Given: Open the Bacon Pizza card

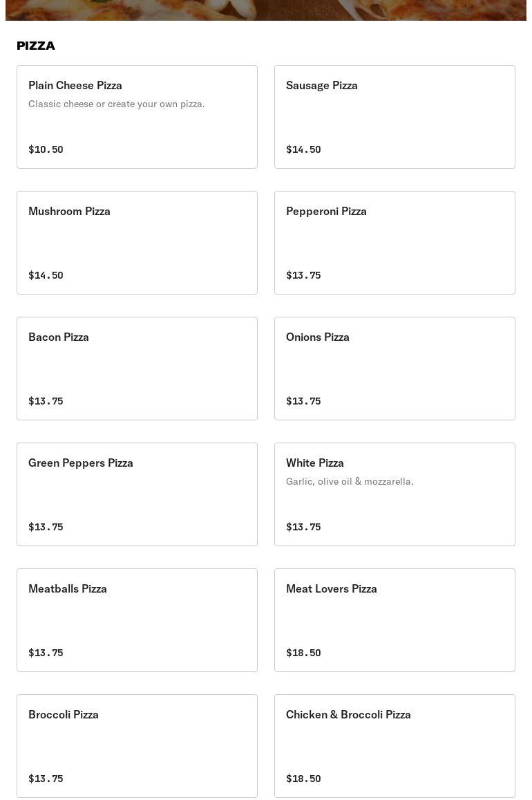Looking at the screenshot, I should click(x=137, y=369).
